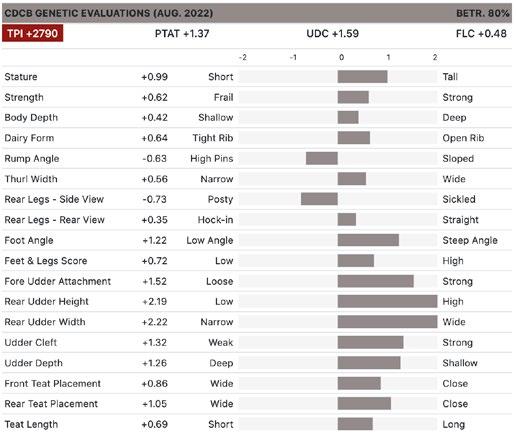The image size is (516, 434).
Task: Click the Stature bar in the chart
Action: pos(362,77)
